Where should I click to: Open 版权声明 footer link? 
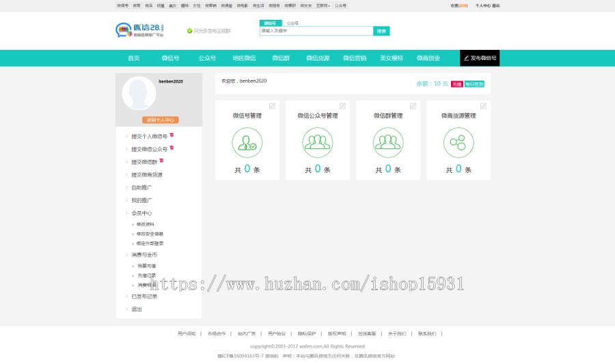coord(336,334)
